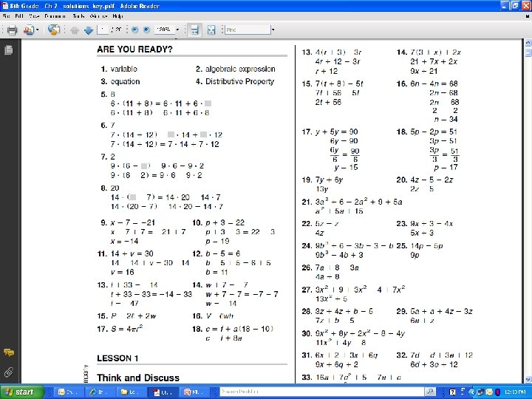Click the text 'x = −14'

click(125, 241)
